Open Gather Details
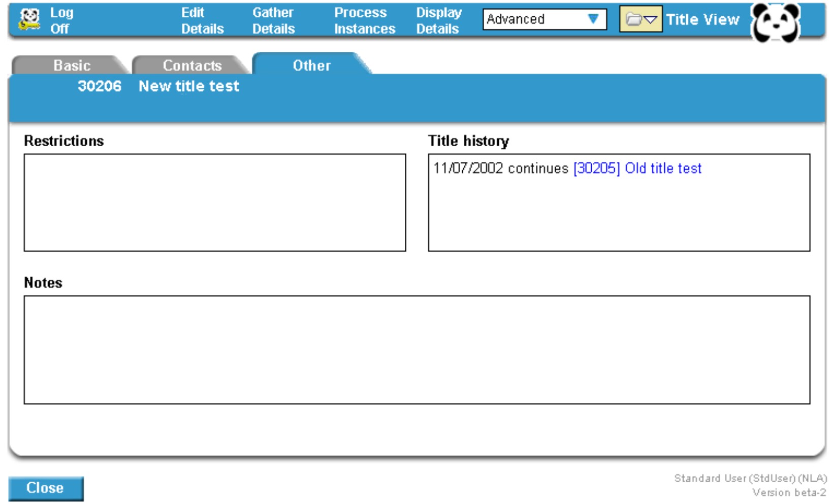The height and width of the screenshot is (504, 831). (x=273, y=20)
